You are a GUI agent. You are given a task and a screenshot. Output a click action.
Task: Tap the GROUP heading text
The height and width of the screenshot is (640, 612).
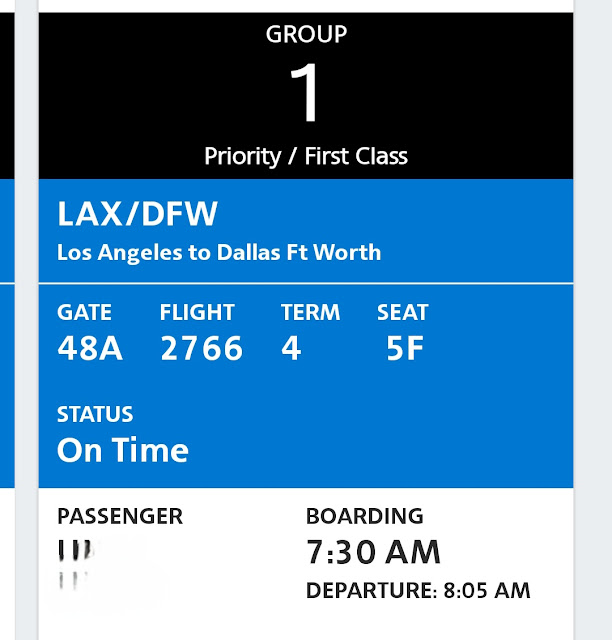click(306, 34)
